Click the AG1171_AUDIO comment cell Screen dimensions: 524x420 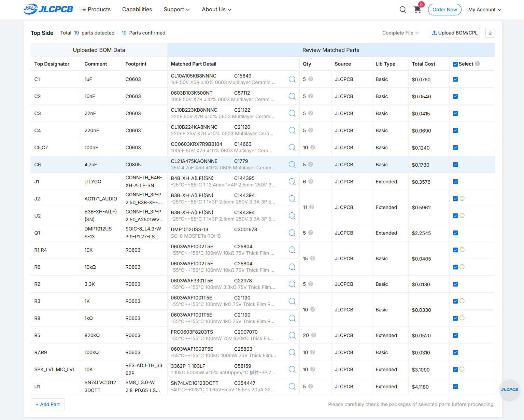coord(101,199)
